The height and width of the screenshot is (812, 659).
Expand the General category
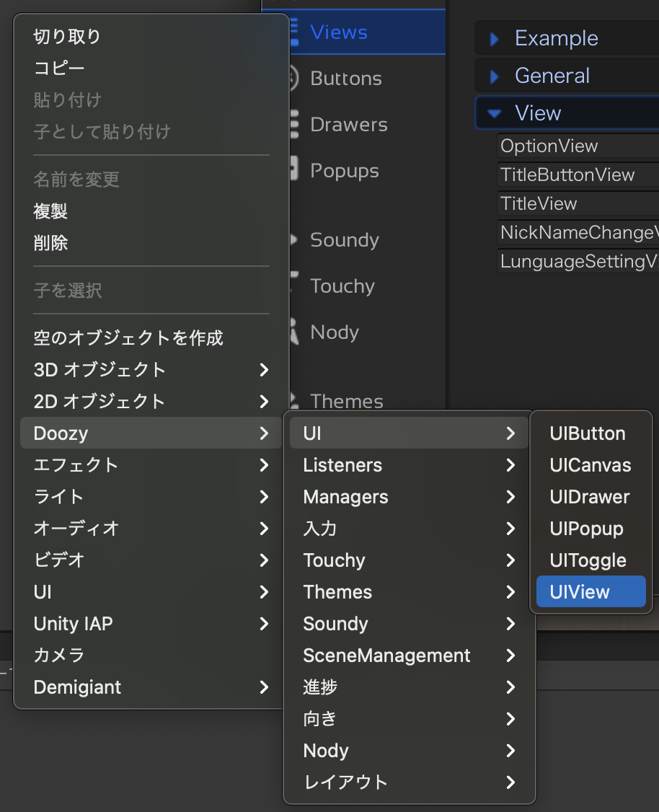[x=567, y=76]
